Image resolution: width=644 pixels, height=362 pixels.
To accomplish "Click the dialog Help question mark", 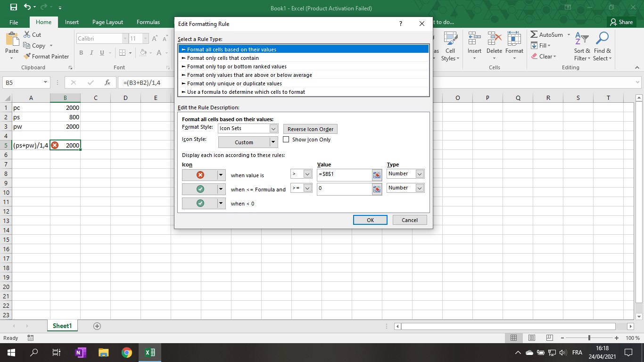I will click(401, 24).
